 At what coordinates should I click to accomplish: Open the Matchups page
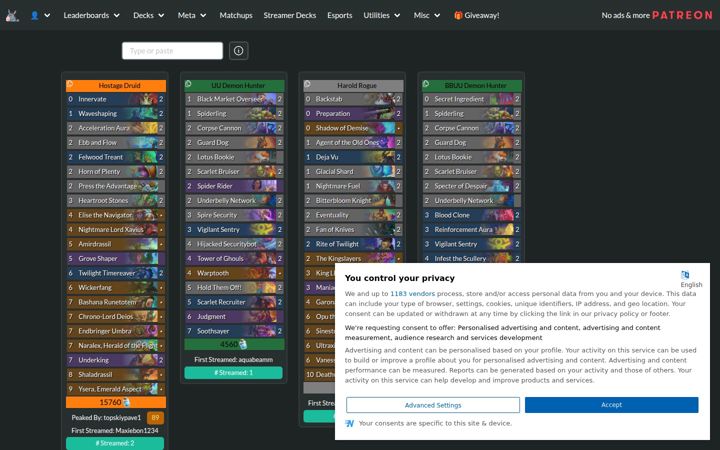coord(236,15)
